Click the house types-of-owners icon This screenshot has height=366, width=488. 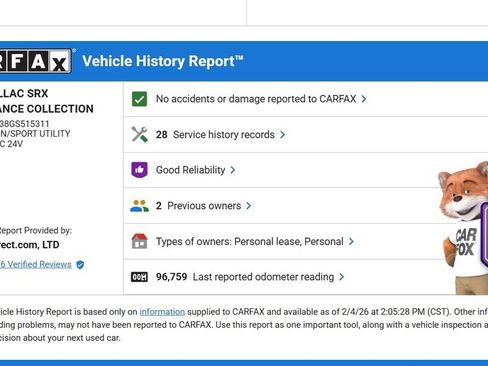point(139,241)
